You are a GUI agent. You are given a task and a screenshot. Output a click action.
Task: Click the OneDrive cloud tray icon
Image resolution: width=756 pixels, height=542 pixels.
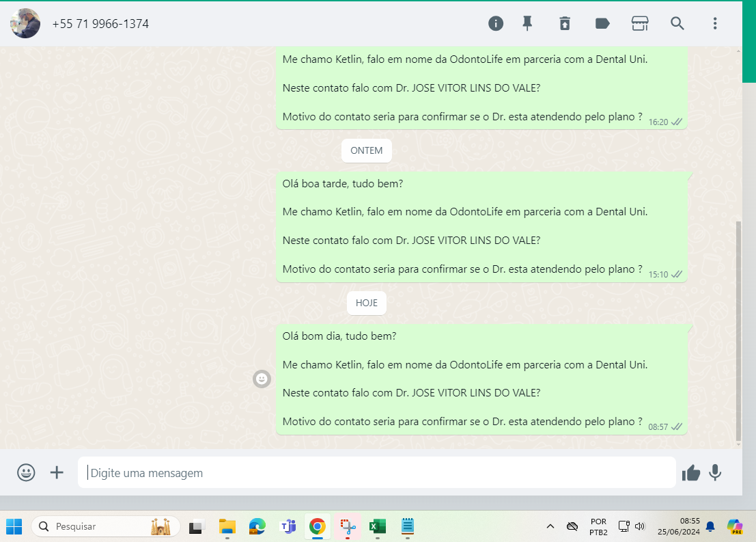[572, 526]
